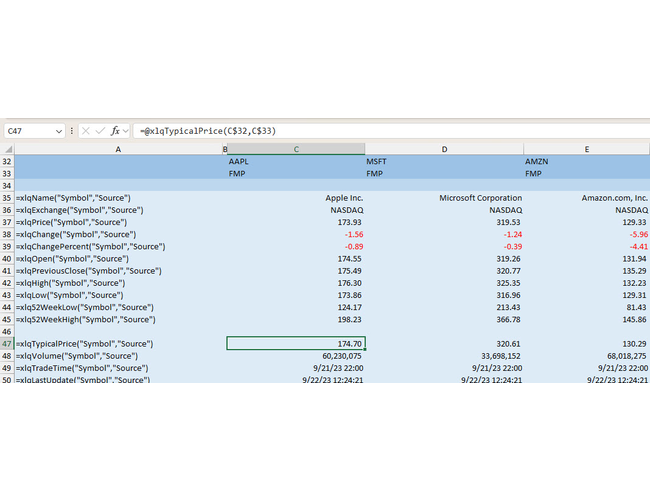Click the =xlqPrice("Symbol","Source") cell
Image resolution: width=650 pixels, height=500 pixels.
pos(118,222)
